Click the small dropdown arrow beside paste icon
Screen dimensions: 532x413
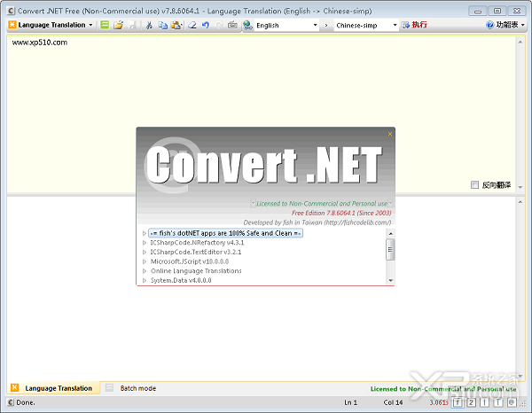(x=182, y=25)
